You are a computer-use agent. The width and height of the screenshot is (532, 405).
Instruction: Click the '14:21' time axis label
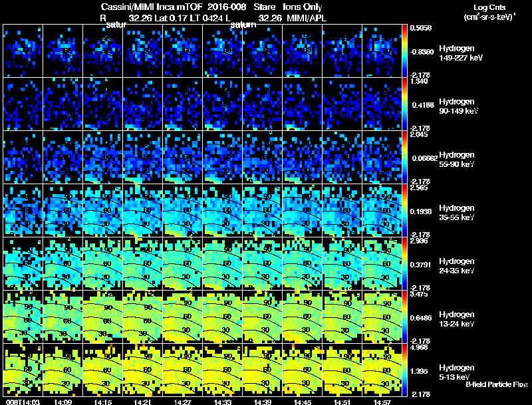click(x=142, y=402)
